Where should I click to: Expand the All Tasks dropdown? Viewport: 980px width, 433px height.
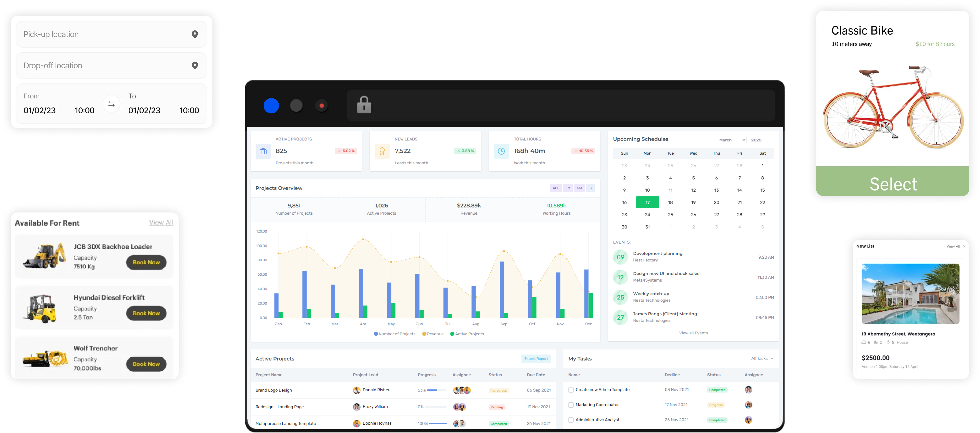click(x=762, y=358)
